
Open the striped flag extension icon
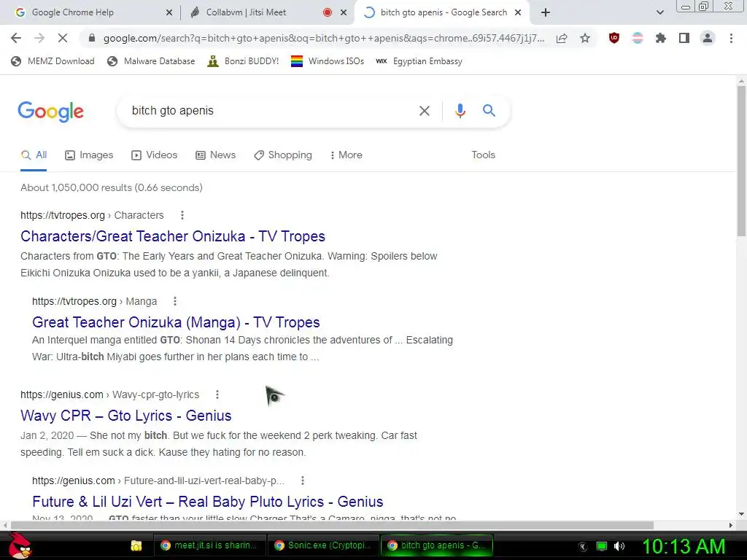click(638, 38)
